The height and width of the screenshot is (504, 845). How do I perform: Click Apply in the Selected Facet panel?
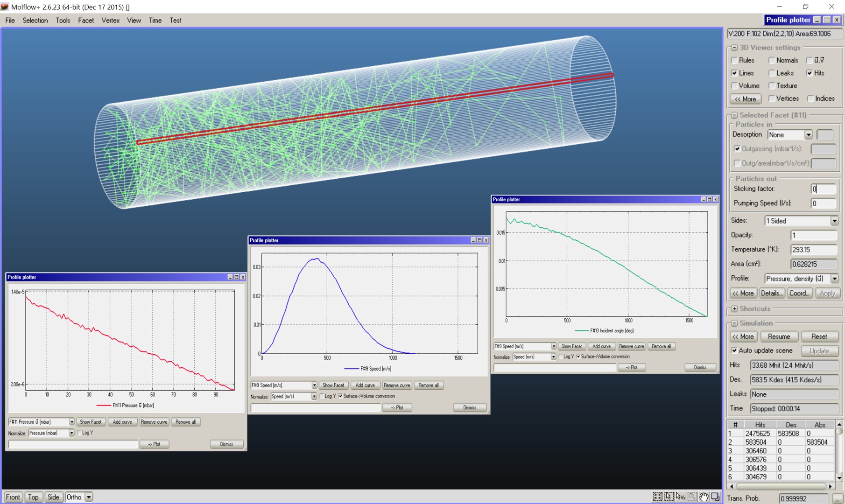828,293
